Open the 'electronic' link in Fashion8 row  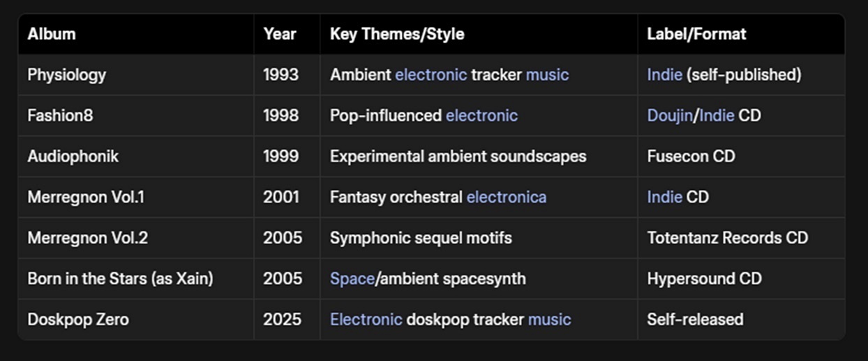tap(481, 115)
